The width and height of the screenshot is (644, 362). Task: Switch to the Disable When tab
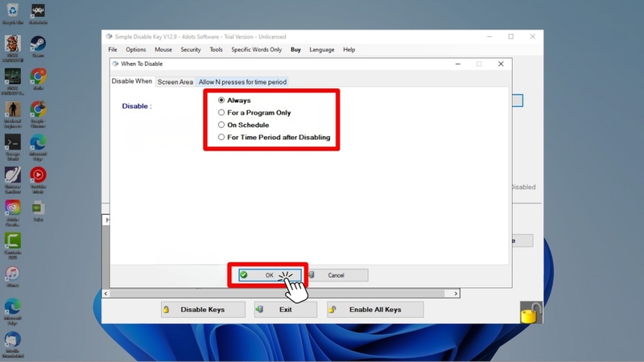pos(132,81)
